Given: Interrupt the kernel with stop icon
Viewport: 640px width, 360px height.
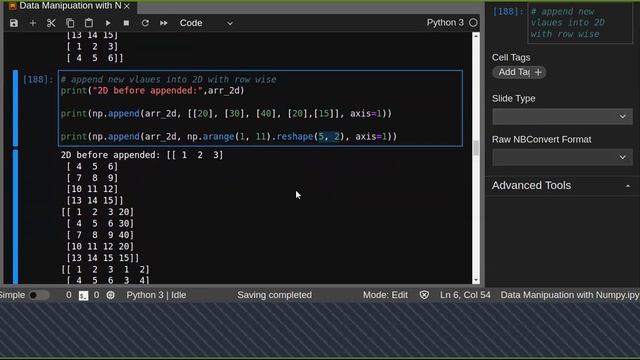Looking at the screenshot, I should tap(126, 23).
